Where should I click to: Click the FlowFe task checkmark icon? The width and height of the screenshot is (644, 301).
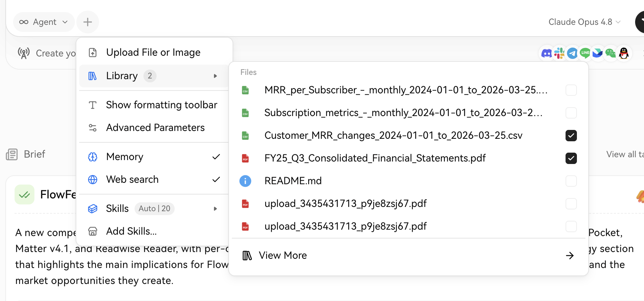tap(24, 195)
